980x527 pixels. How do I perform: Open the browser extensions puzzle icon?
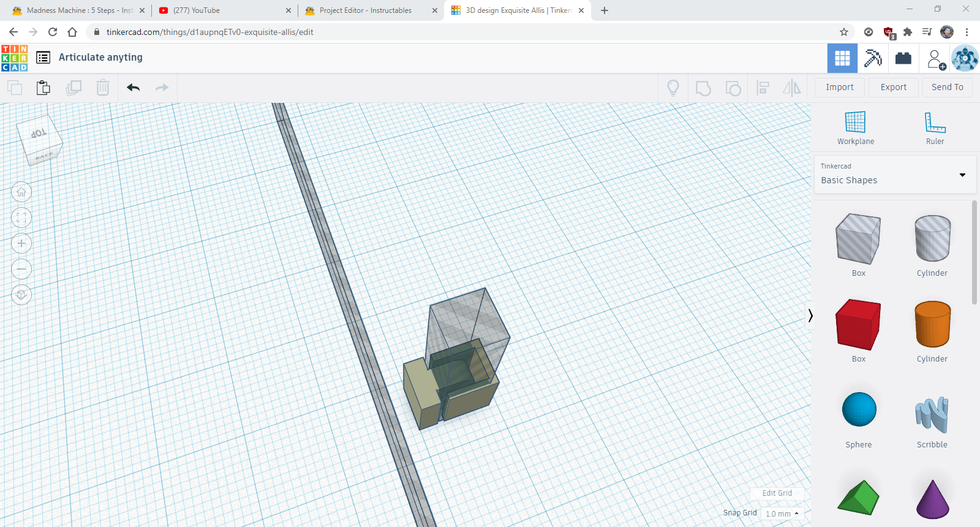point(908,32)
